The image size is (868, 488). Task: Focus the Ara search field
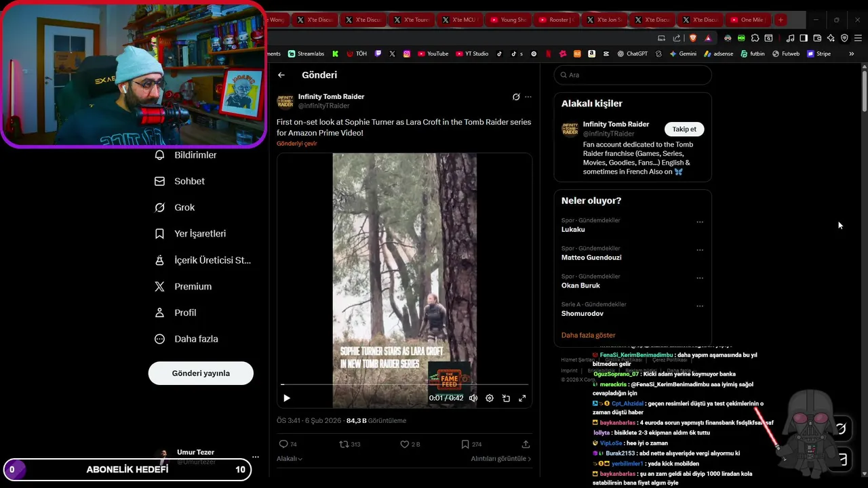[633, 75]
